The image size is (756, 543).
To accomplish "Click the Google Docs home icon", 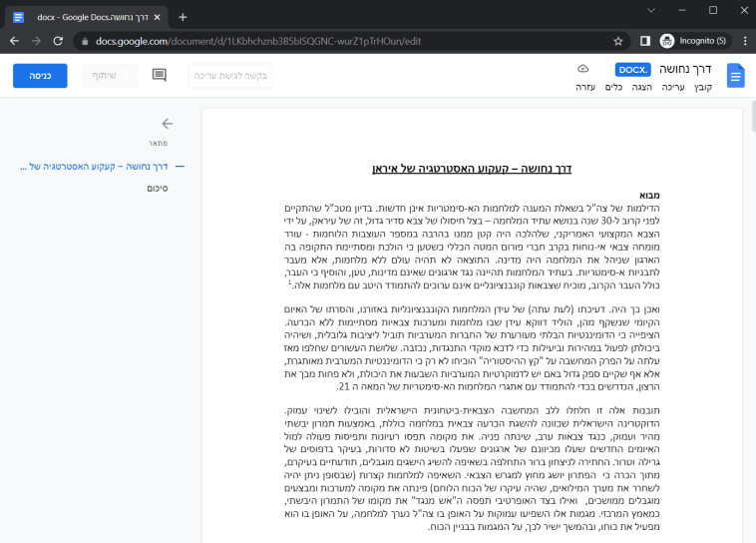I will click(735, 76).
